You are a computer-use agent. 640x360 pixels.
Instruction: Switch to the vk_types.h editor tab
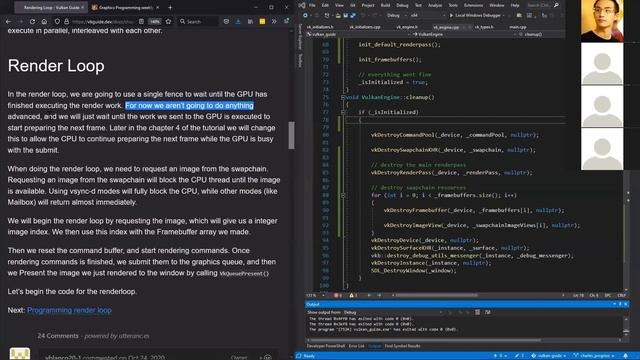point(484,27)
